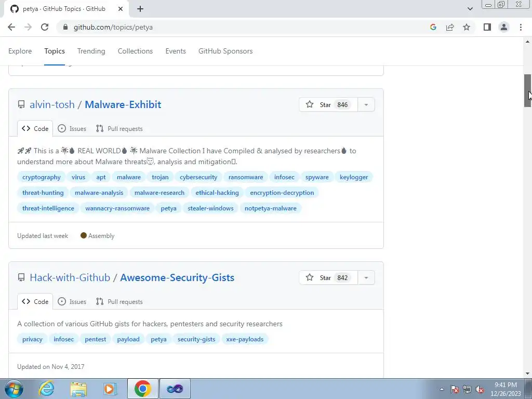Click the browser back arrow

click(x=11, y=27)
